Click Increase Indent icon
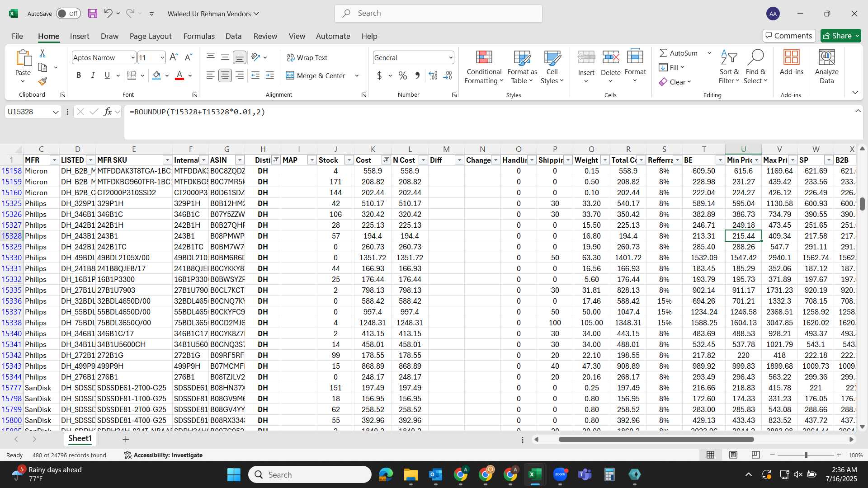 (x=270, y=75)
